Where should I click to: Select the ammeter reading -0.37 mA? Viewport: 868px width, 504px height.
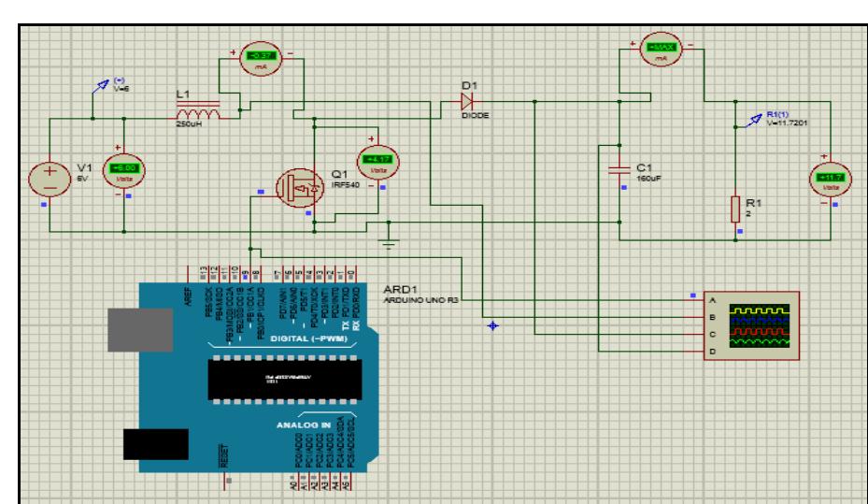261,58
